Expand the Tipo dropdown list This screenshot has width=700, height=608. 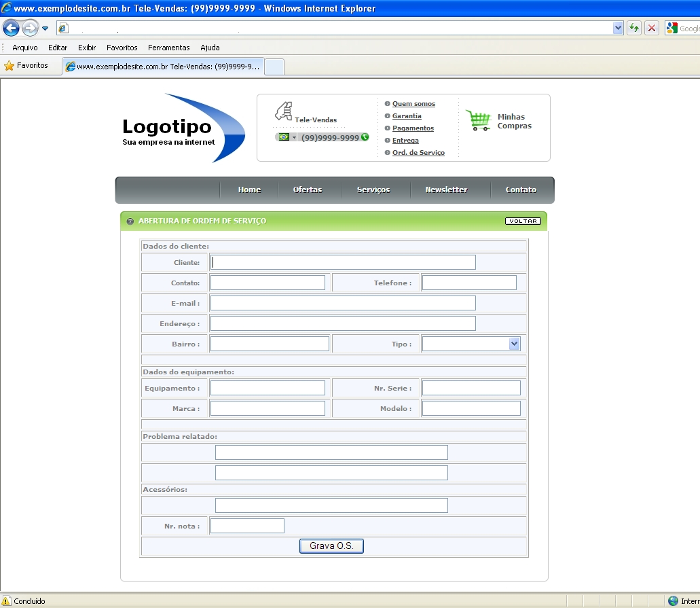pos(514,344)
